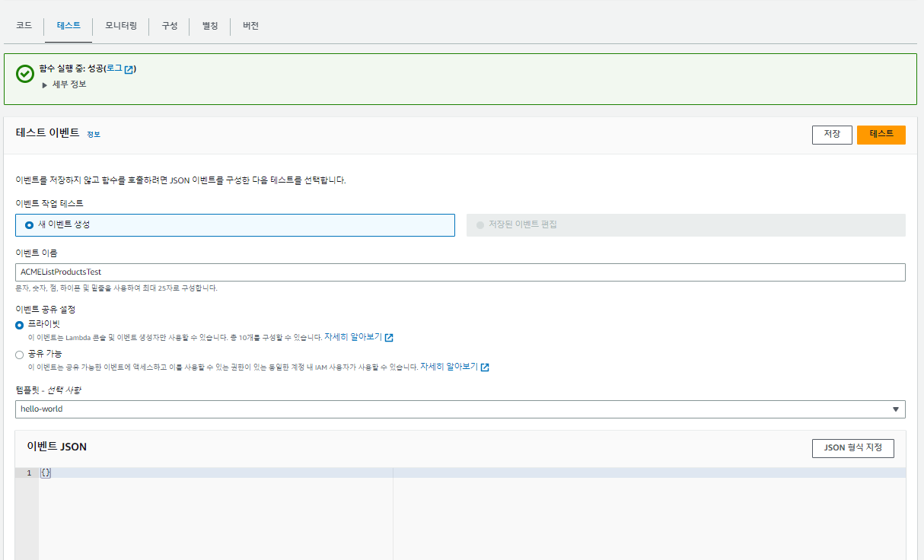The width and height of the screenshot is (924, 560).
Task: Go to the 별칭 tab
Action: point(210,25)
